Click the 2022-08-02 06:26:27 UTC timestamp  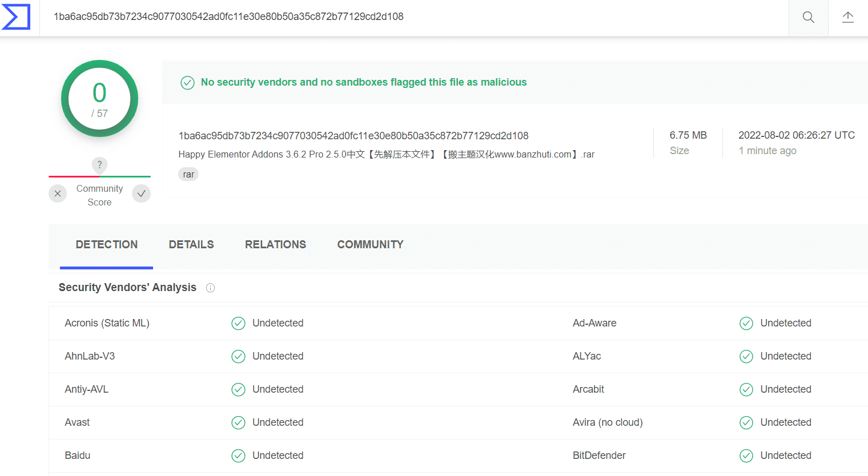pyautogui.click(x=797, y=135)
